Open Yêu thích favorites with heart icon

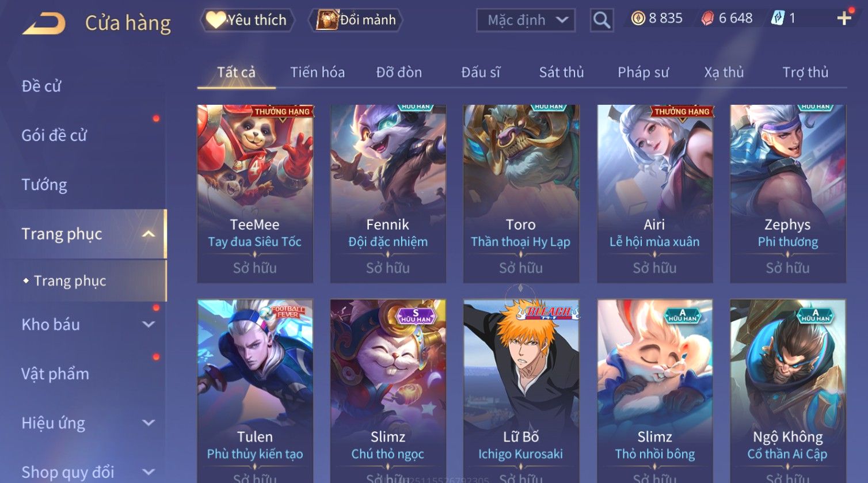pyautogui.click(x=248, y=20)
